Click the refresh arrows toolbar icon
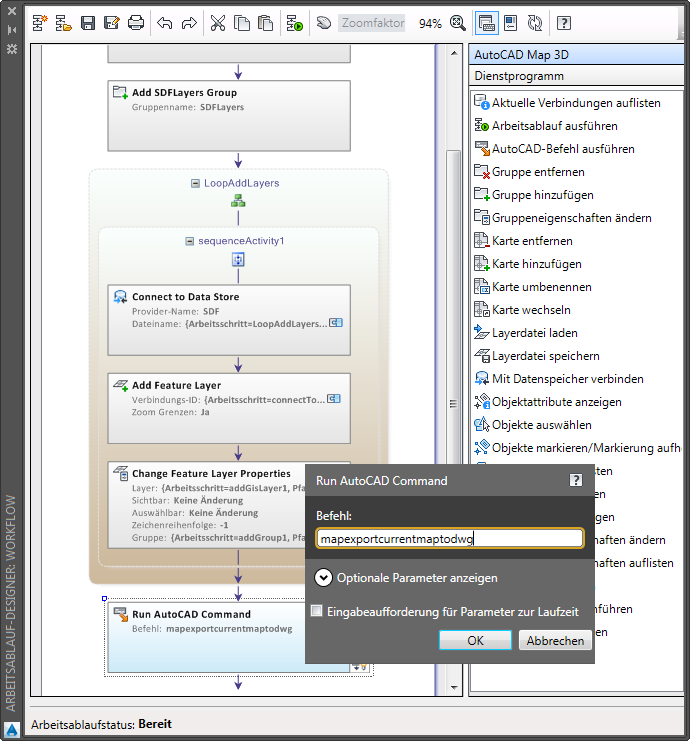Image resolution: width=690 pixels, height=741 pixels. [x=535, y=23]
